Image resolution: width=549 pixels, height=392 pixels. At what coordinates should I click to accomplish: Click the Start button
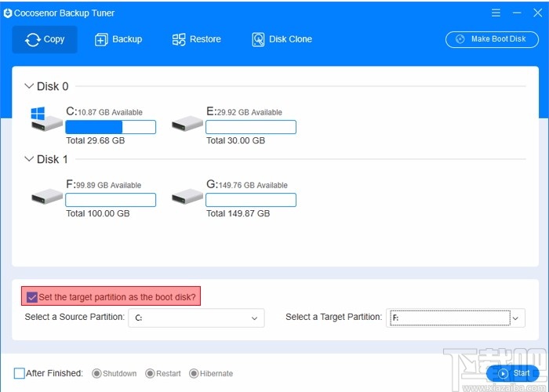point(513,373)
